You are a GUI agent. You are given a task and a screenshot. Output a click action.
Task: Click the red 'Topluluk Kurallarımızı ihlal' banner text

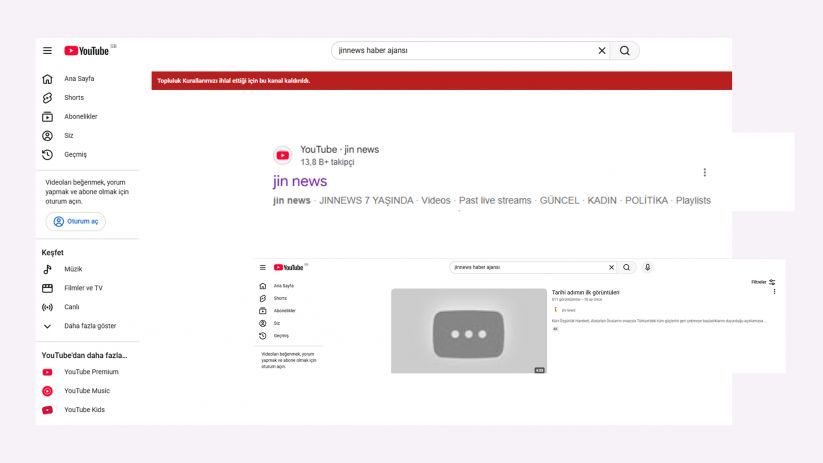point(234,81)
